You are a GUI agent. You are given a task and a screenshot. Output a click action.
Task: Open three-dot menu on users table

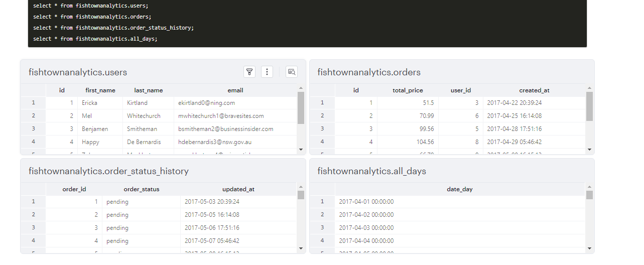tap(267, 72)
